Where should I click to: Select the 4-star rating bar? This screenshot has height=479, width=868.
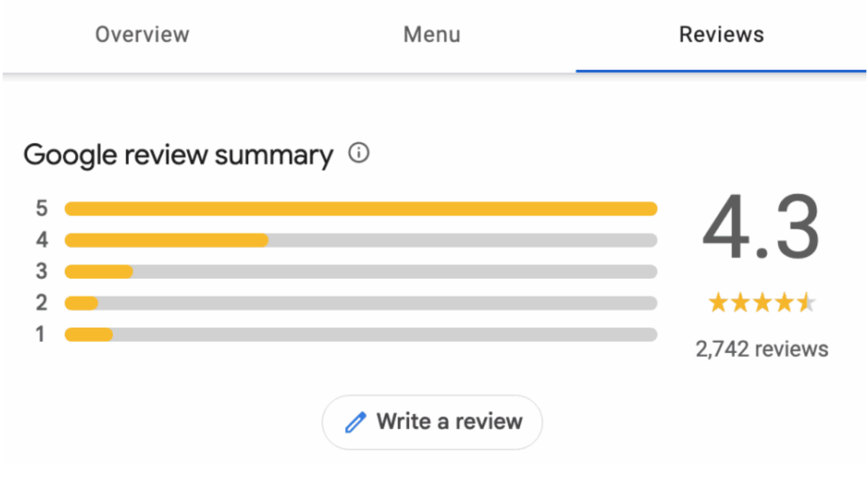[x=361, y=240]
